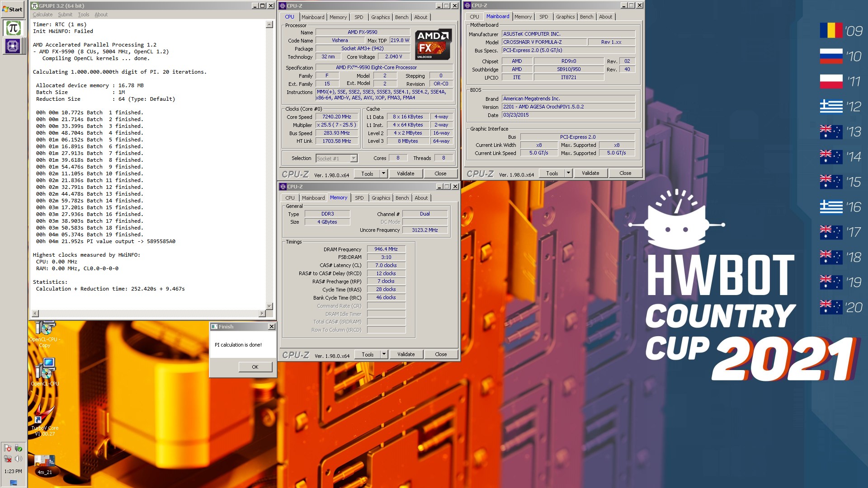Select TurboV Core V1.00.27 shortcut
This screenshot has width=868, height=488.
[45, 420]
